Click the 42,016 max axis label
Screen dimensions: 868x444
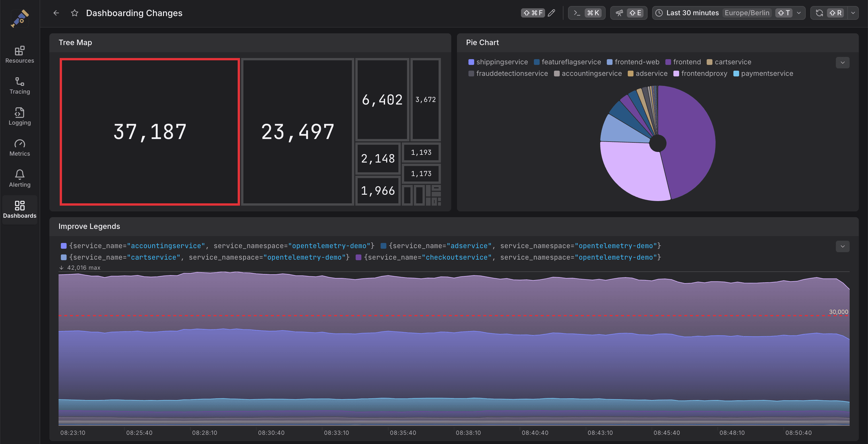pos(84,267)
